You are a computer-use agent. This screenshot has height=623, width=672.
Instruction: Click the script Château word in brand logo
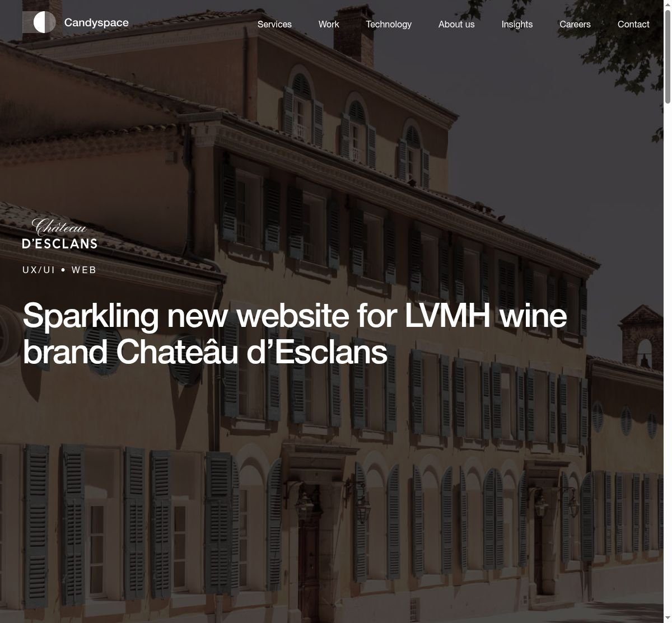coord(60,227)
